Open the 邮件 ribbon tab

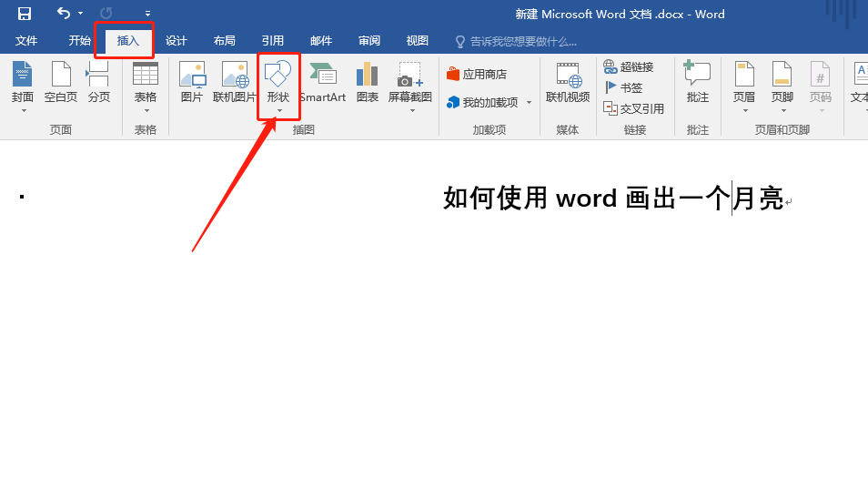coord(321,40)
